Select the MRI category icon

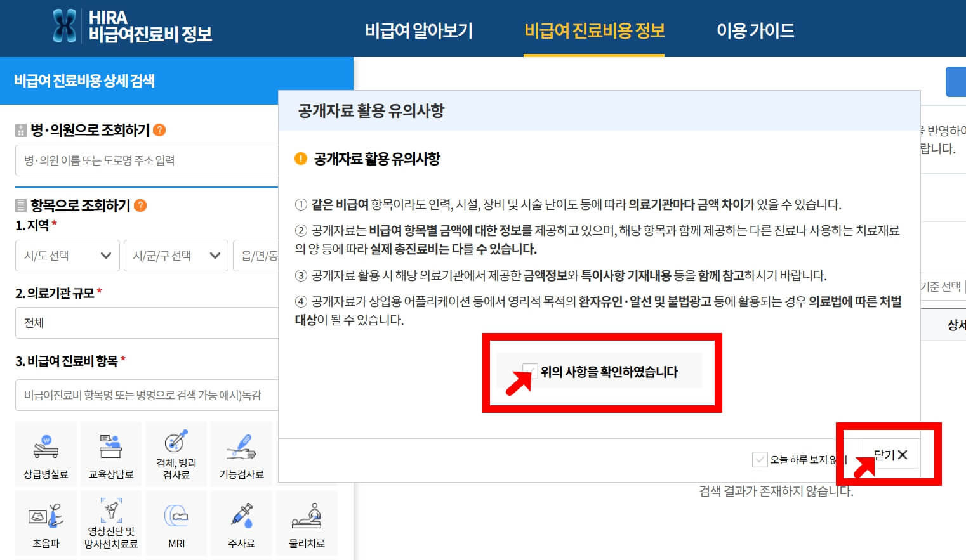176,523
